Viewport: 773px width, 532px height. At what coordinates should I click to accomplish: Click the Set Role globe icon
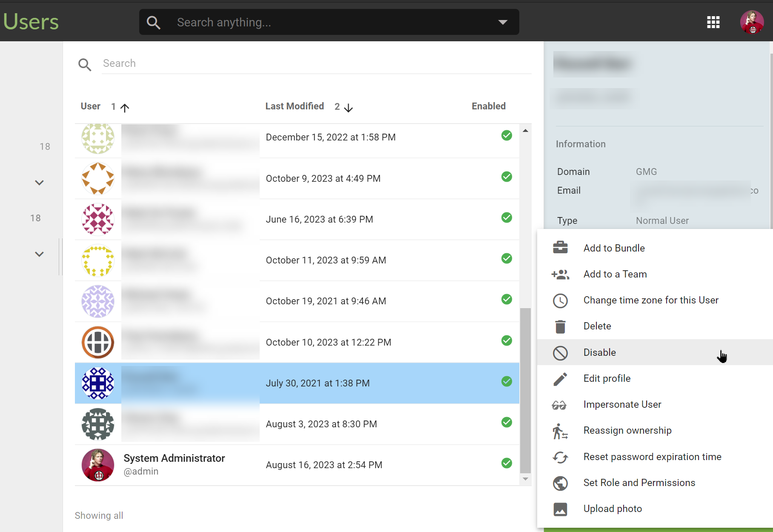(560, 483)
